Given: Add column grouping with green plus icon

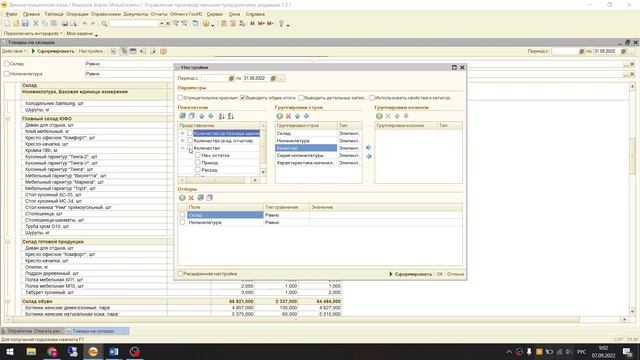Looking at the screenshot, I should click(379, 116).
